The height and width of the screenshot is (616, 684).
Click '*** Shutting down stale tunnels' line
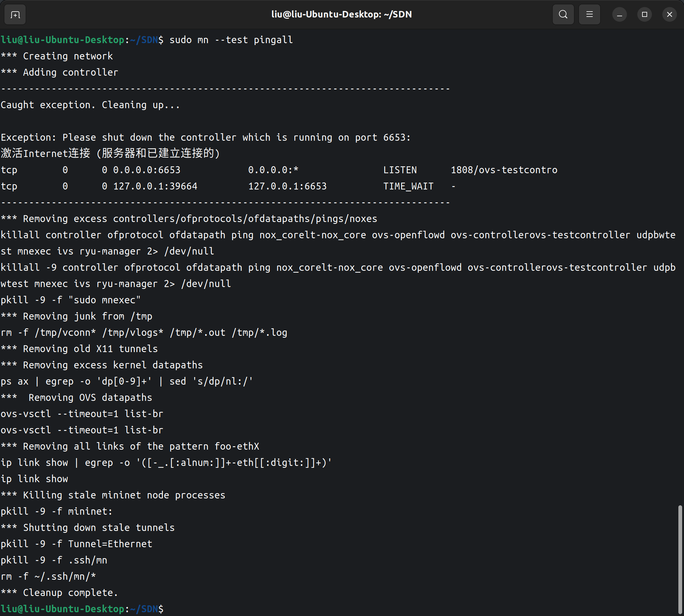pos(88,527)
